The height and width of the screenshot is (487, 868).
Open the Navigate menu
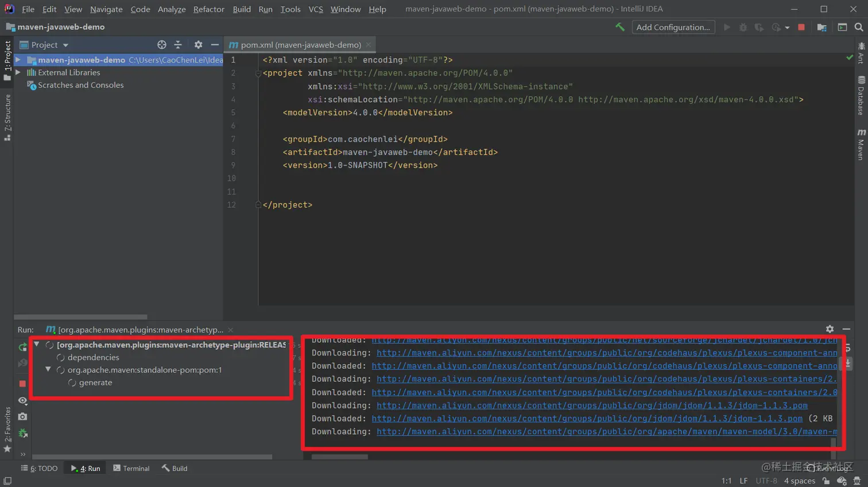pos(106,9)
